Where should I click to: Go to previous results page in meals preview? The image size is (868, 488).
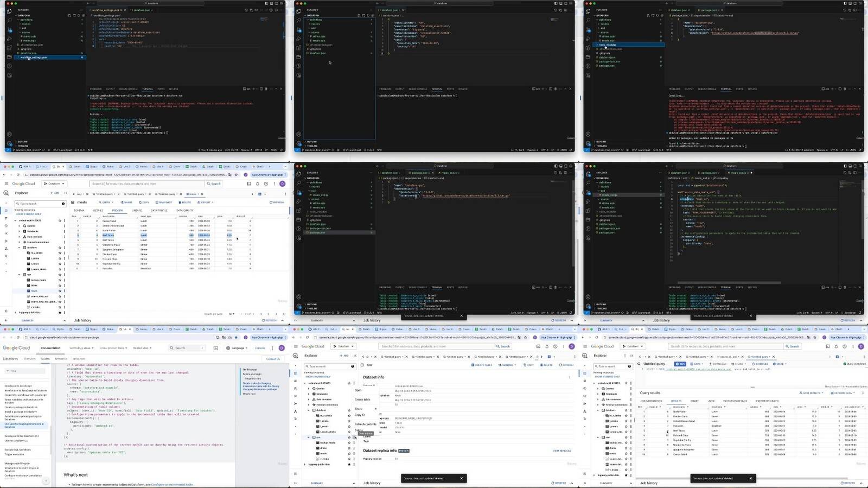pos(269,314)
